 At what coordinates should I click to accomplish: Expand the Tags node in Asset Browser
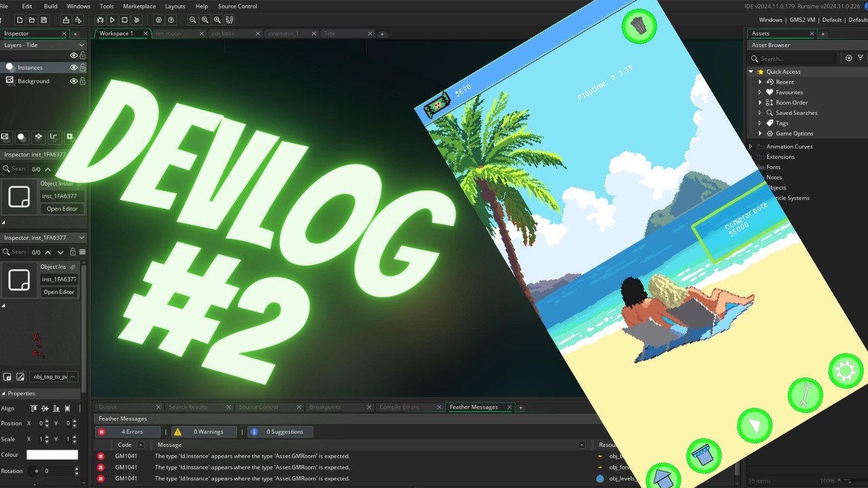[x=760, y=123]
